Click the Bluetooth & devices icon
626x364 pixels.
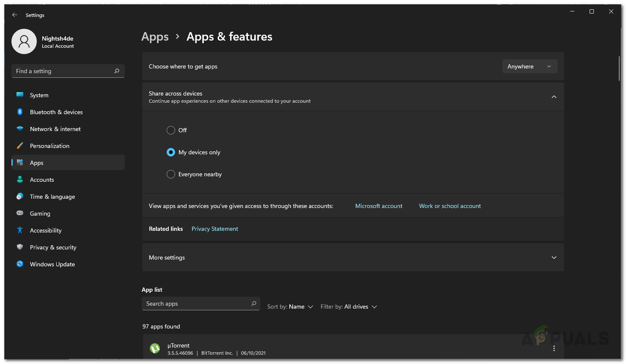(x=20, y=112)
